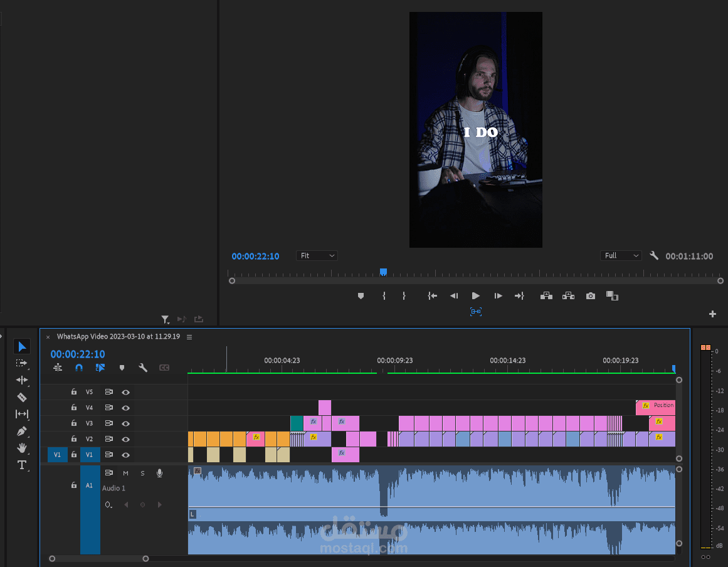Open the Button Editor plus icon
This screenshot has width=728, height=567.
(712, 314)
